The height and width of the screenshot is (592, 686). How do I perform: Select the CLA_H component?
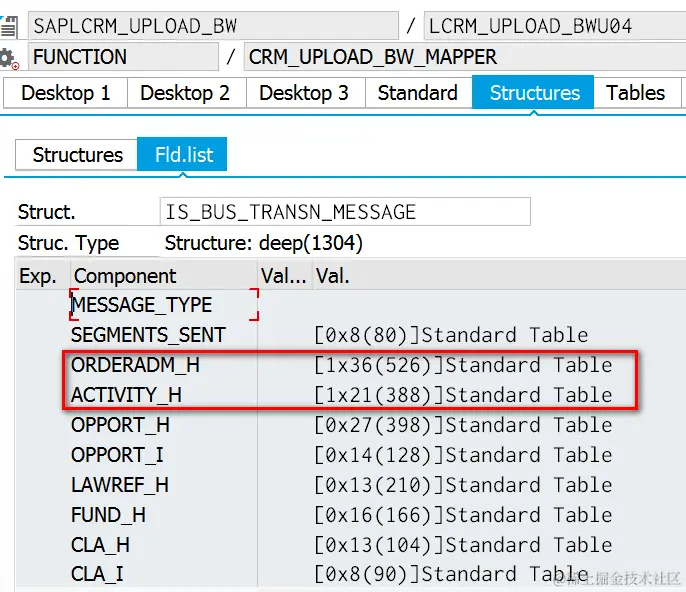click(100, 545)
